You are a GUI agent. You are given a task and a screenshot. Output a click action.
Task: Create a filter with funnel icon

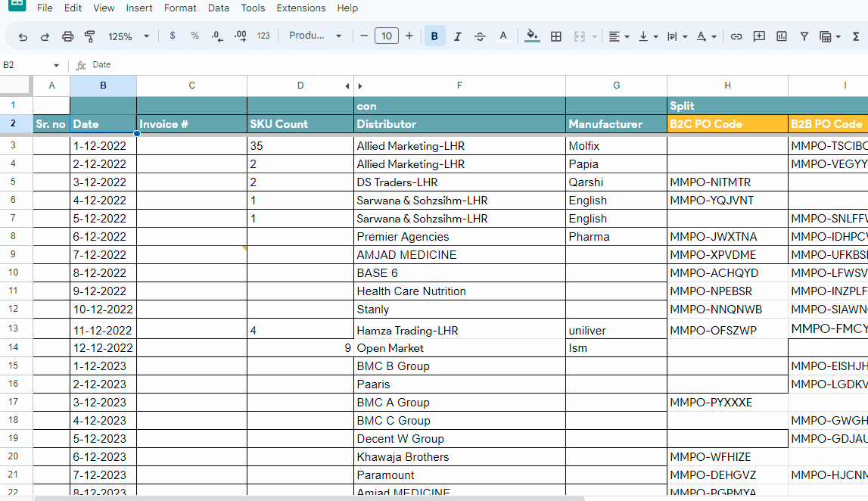804,36
